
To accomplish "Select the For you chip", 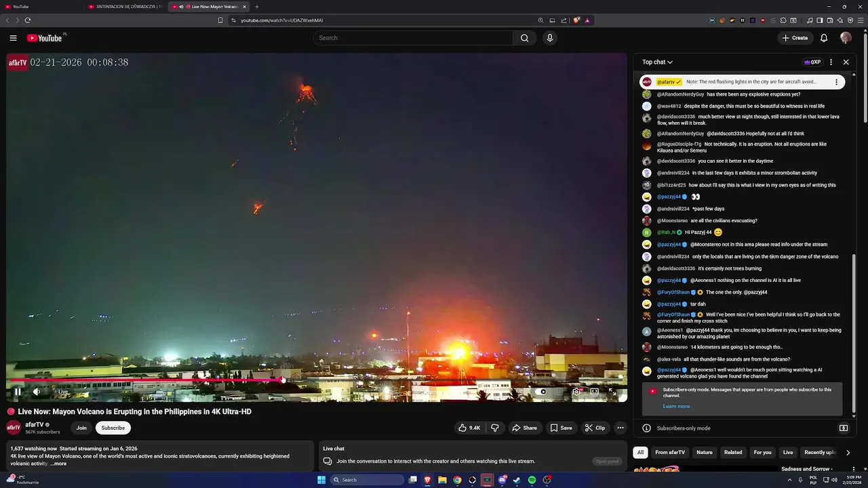I will point(763,452).
